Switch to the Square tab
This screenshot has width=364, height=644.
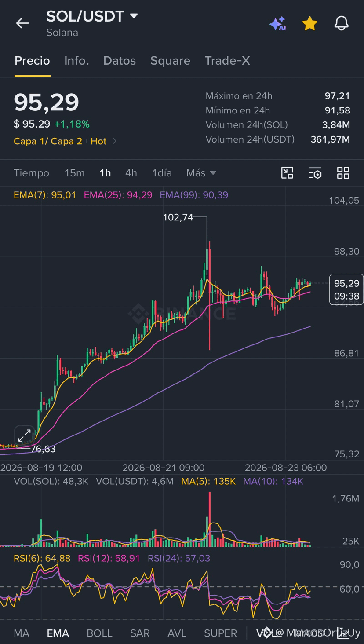(170, 61)
